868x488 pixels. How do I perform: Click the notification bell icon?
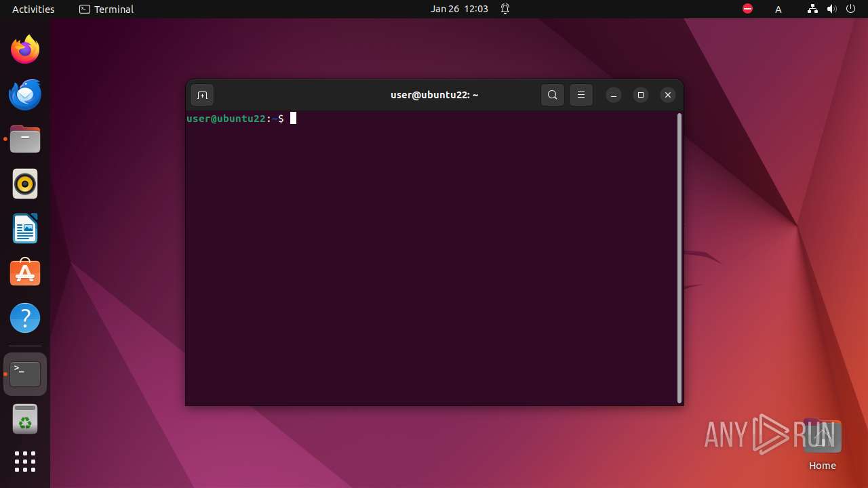(x=505, y=9)
